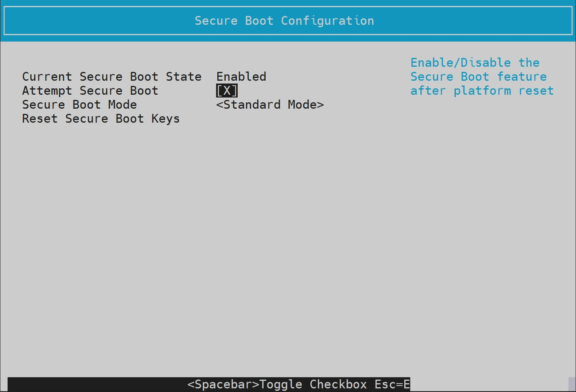Click the Enabled state value
Viewport: 576px width, 392px height.
click(x=241, y=77)
